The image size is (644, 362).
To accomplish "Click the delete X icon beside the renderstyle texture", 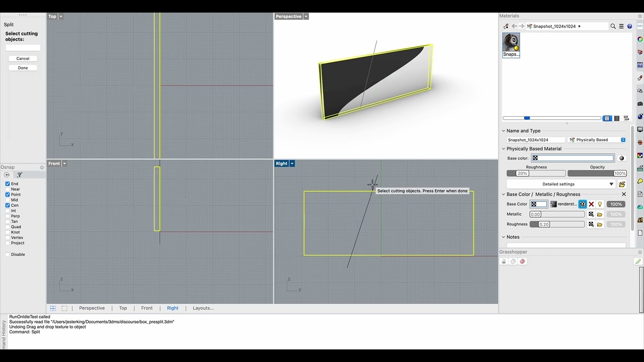I will [x=592, y=204].
